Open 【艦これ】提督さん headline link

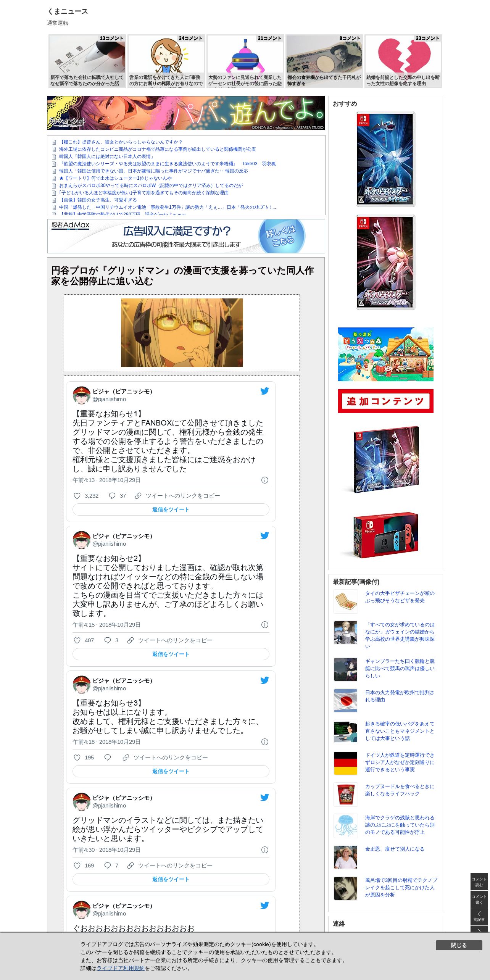tap(121, 142)
